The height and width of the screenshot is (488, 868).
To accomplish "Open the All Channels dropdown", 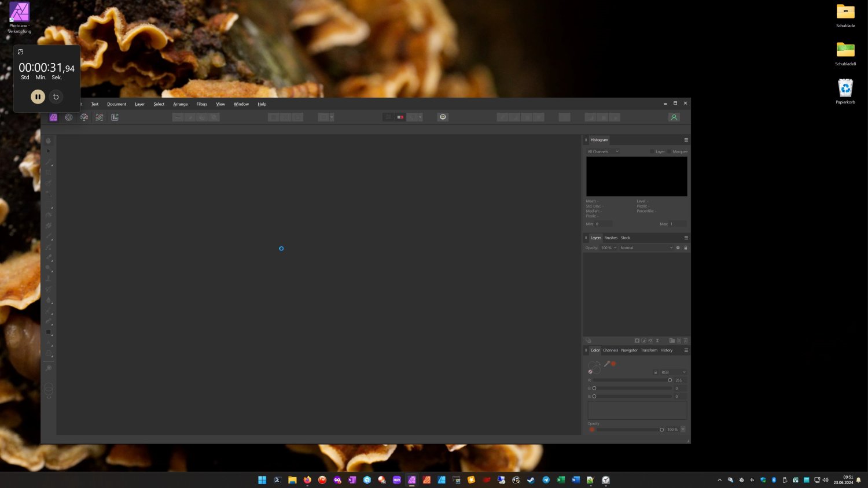I will 603,151.
